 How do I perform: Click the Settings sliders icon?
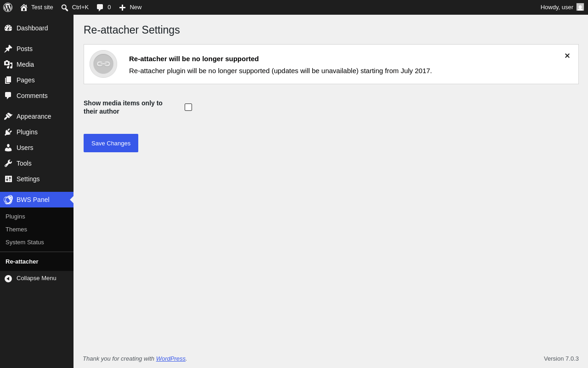(x=8, y=179)
